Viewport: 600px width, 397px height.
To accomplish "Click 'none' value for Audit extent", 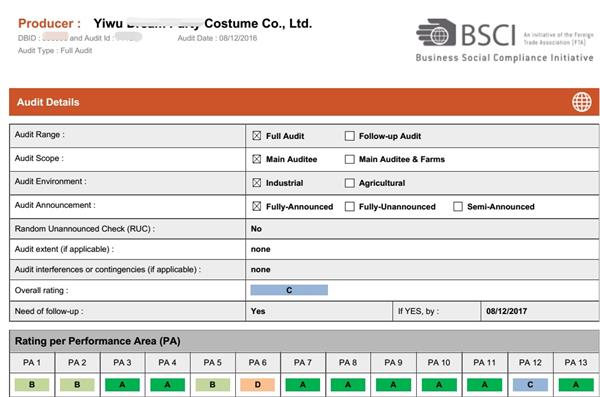I will click(261, 249).
